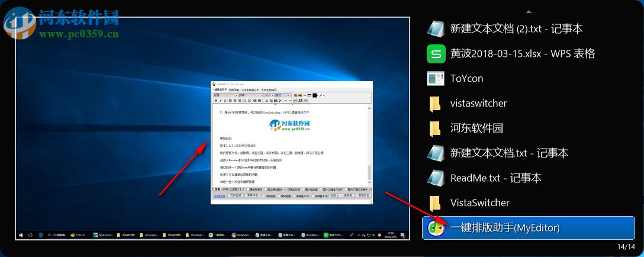
Task: Click the Action Center icon in the preview taskbar
Action: pos(403,236)
